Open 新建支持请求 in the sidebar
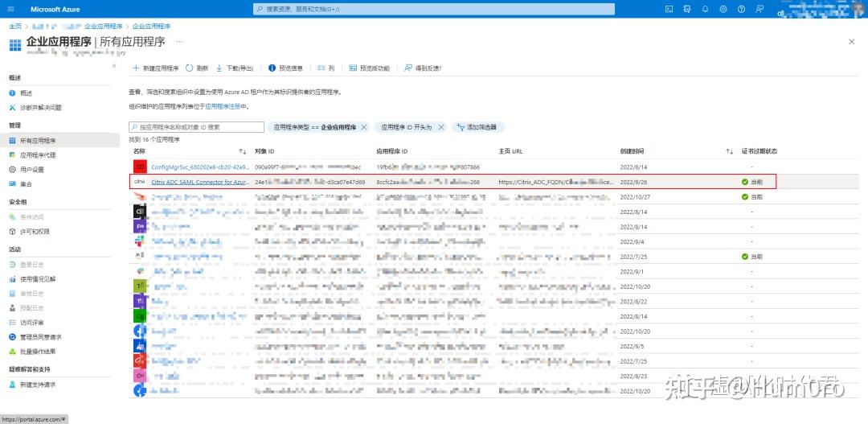Screen dimensions: 868x424 coord(32,385)
